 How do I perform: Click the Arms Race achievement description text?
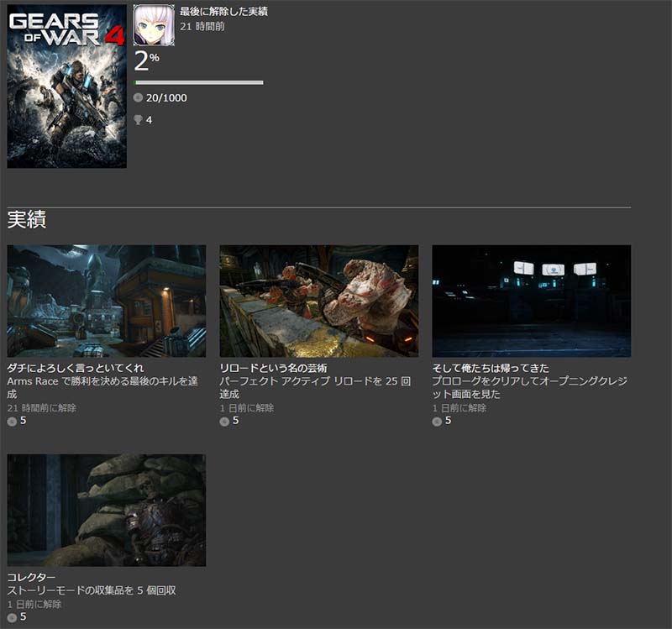tap(102, 387)
